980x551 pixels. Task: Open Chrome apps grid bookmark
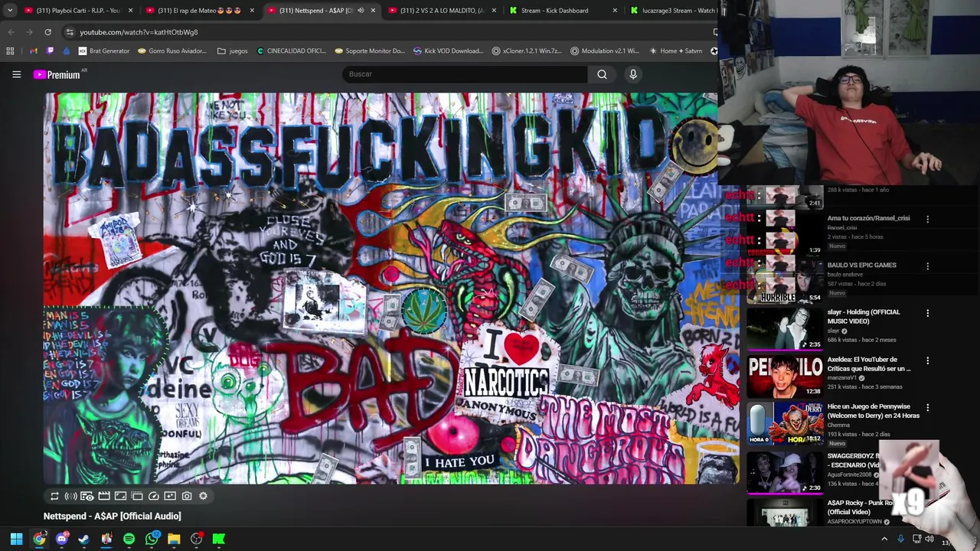pos(10,51)
